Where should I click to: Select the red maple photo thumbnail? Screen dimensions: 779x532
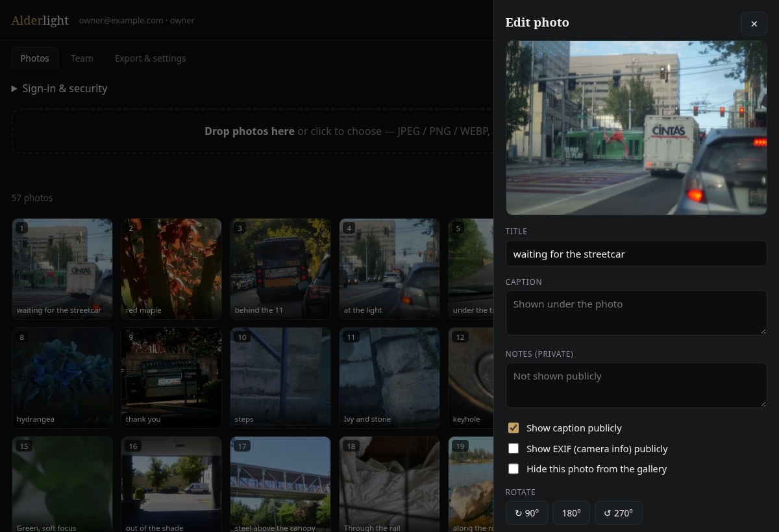pos(171,269)
